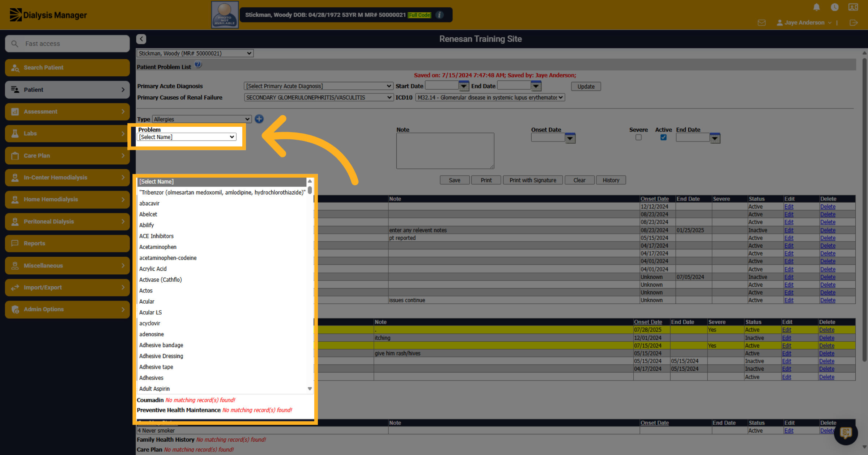Click the Update button
The height and width of the screenshot is (455, 868).
point(586,87)
